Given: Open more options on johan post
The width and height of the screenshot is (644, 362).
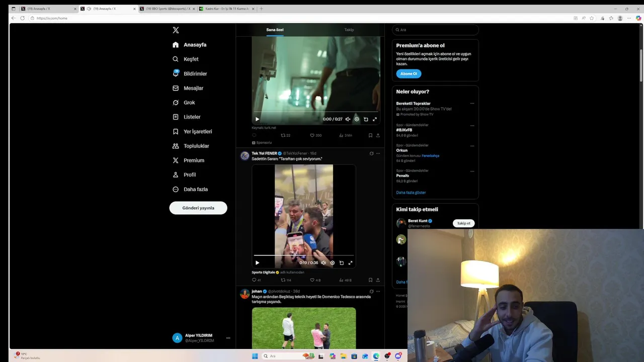Looking at the screenshot, I should point(378,291).
